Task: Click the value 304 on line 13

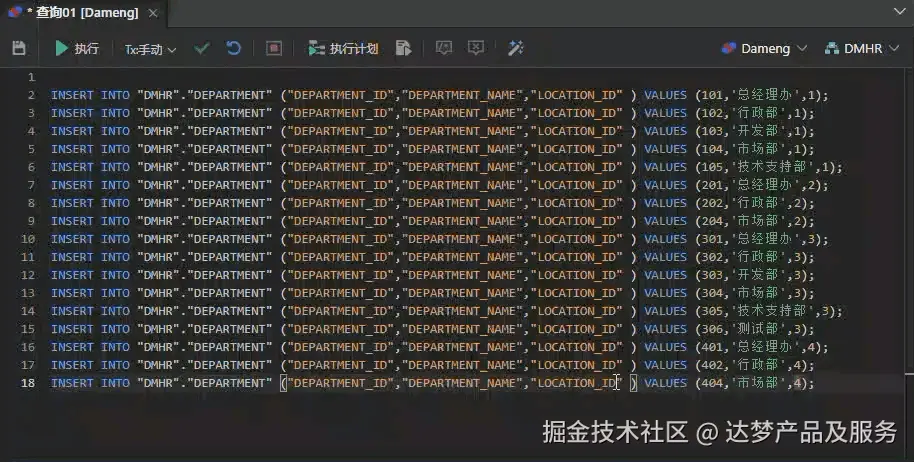Action: 712,293
